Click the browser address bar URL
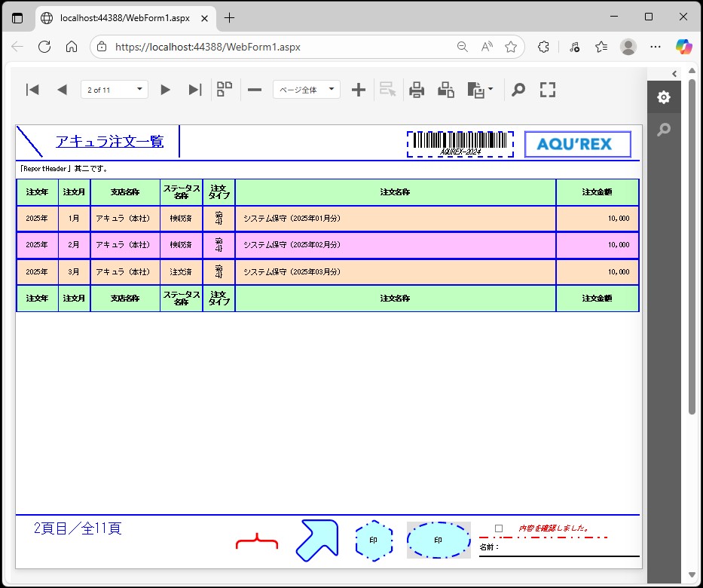 (208, 47)
